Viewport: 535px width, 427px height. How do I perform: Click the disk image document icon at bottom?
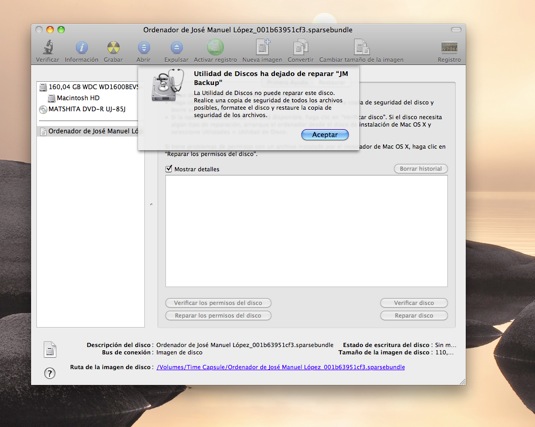pos(50,349)
